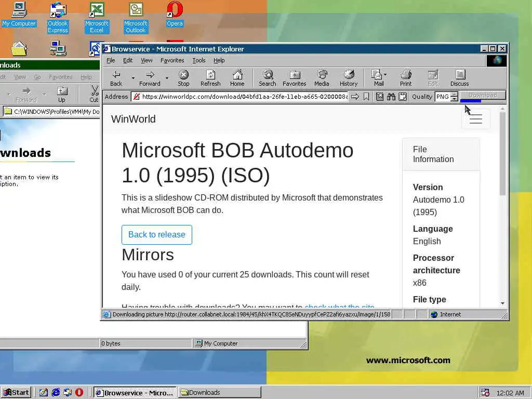This screenshot has width=532, height=399.
Task: Click the clipboard icon in Browservice bar
Action: coord(403,97)
